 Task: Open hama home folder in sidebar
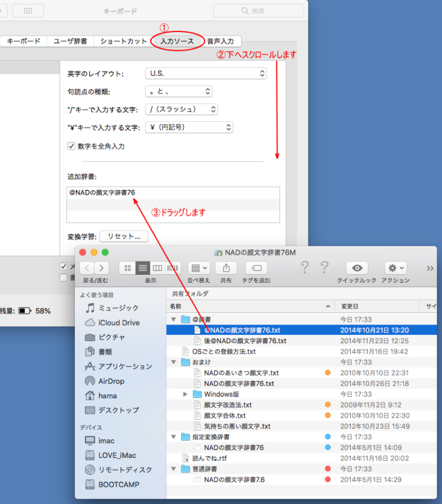pyautogui.click(x=101, y=395)
